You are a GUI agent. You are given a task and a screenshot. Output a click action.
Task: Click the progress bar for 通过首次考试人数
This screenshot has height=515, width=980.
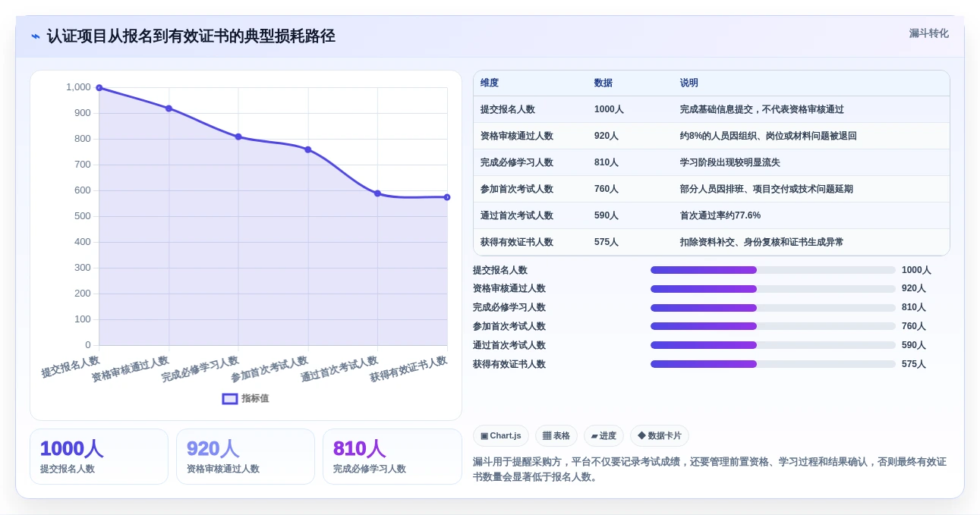click(773, 345)
